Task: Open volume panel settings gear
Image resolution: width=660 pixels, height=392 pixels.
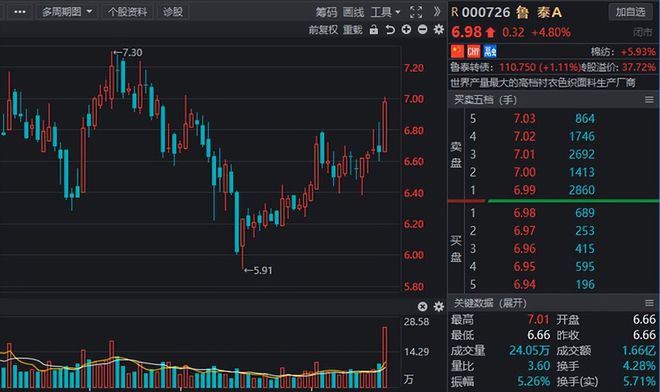Action: [x=439, y=307]
